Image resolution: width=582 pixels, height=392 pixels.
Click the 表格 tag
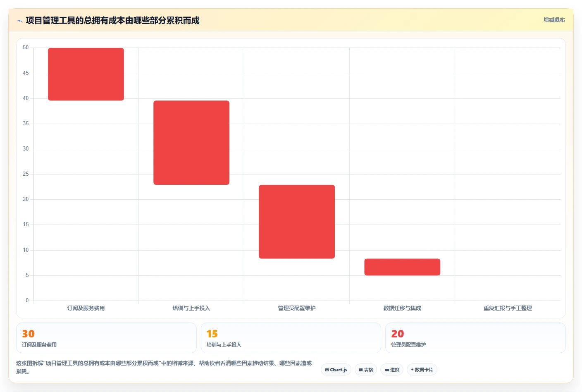click(366, 370)
